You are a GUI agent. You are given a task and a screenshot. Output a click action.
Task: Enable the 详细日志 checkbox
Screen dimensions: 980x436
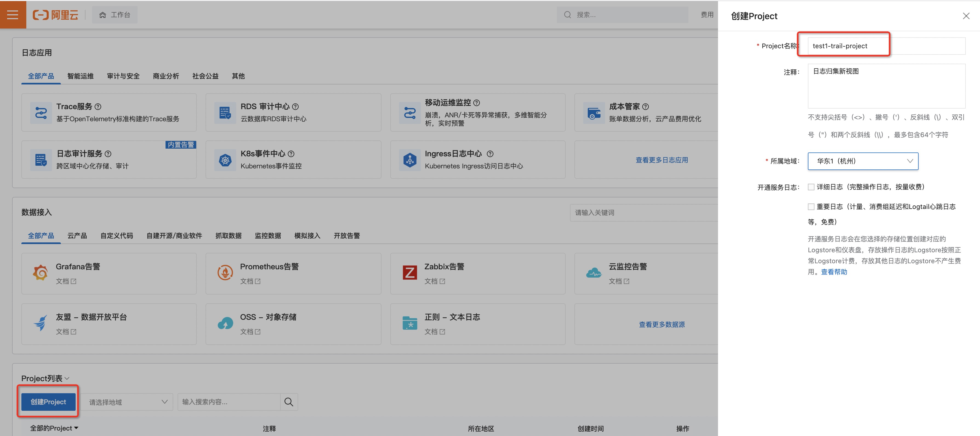pyautogui.click(x=811, y=187)
